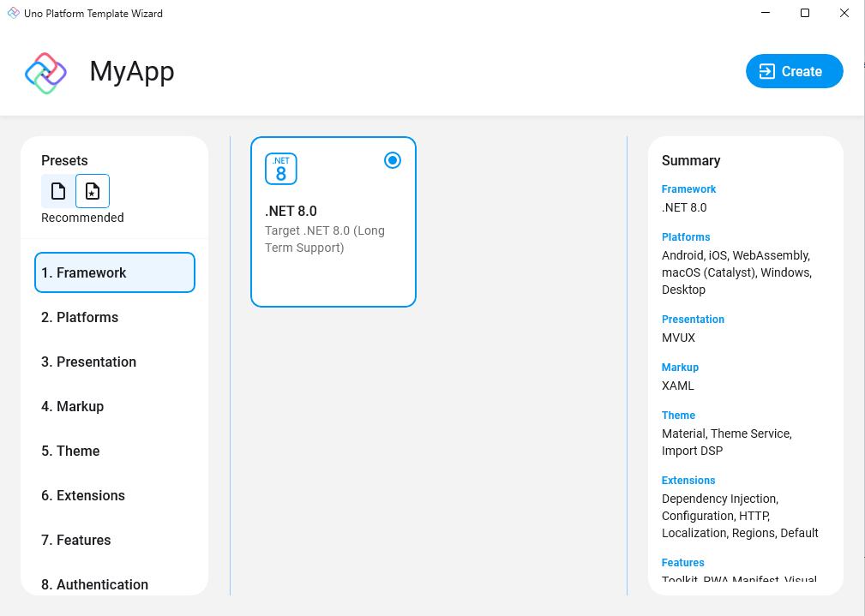Click the Create button
Image resolution: width=865 pixels, height=616 pixels.
794,72
